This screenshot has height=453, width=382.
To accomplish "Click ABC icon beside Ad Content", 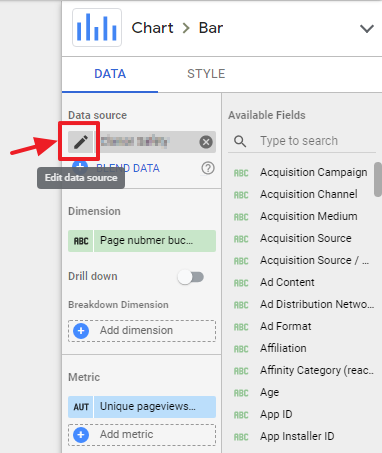I will click(241, 283).
